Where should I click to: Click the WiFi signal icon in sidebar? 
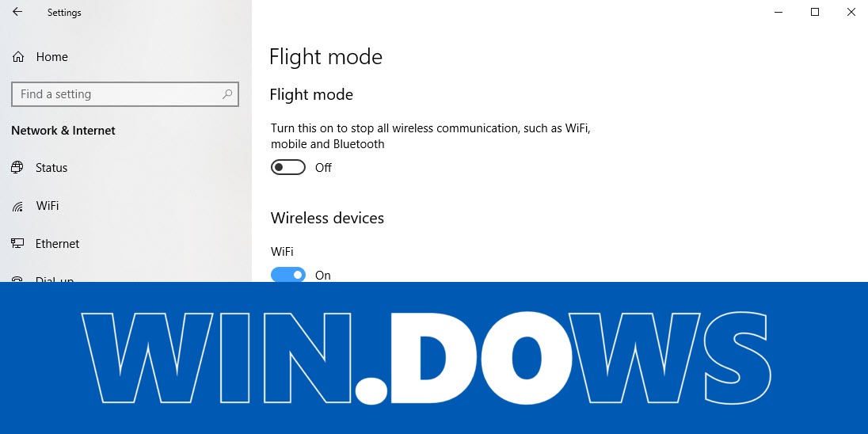click(x=17, y=207)
